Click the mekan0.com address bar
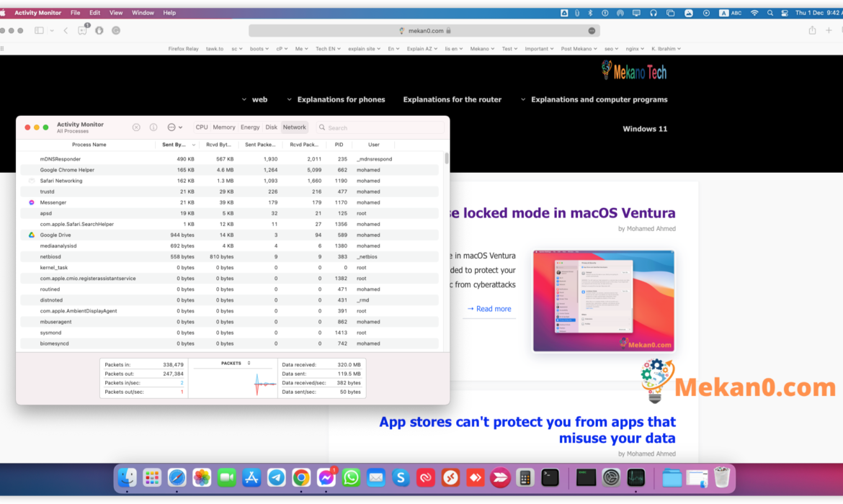 pos(424,31)
